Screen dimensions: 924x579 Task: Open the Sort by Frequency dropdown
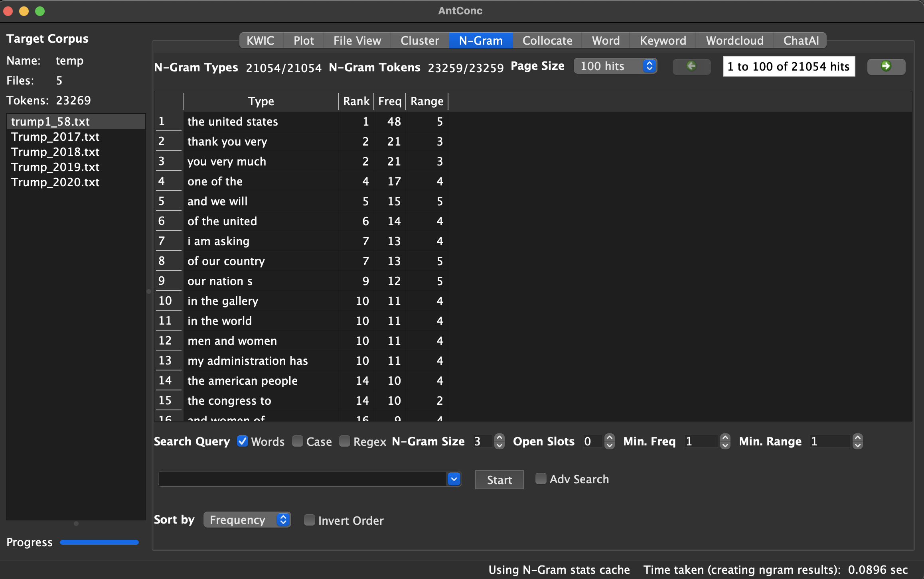247,520
